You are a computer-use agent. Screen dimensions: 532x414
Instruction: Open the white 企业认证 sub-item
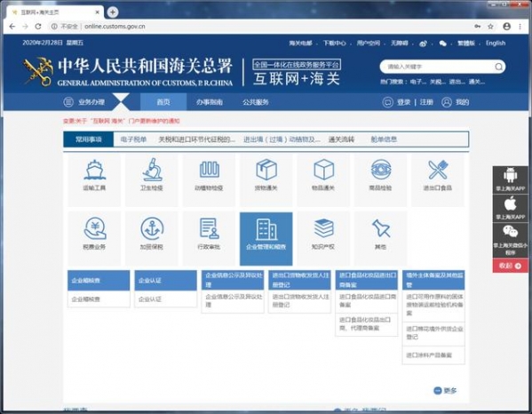pyautogui.click(x=165, y=299)
